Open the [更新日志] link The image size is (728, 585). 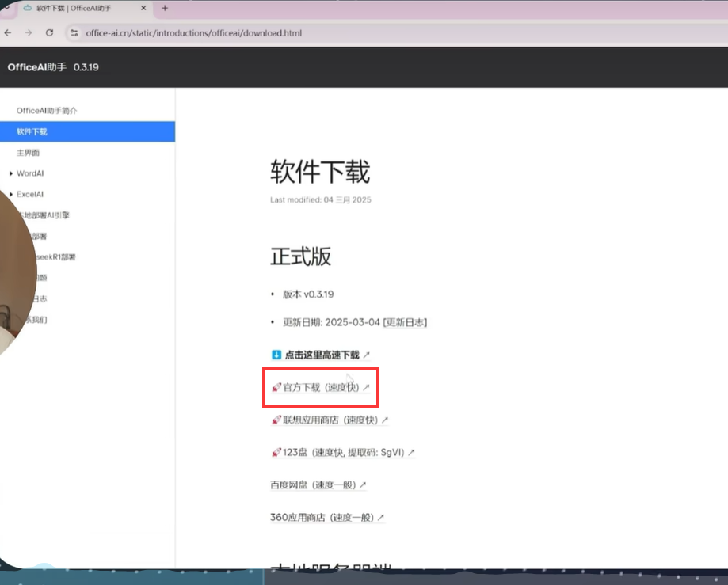point(405,322)
